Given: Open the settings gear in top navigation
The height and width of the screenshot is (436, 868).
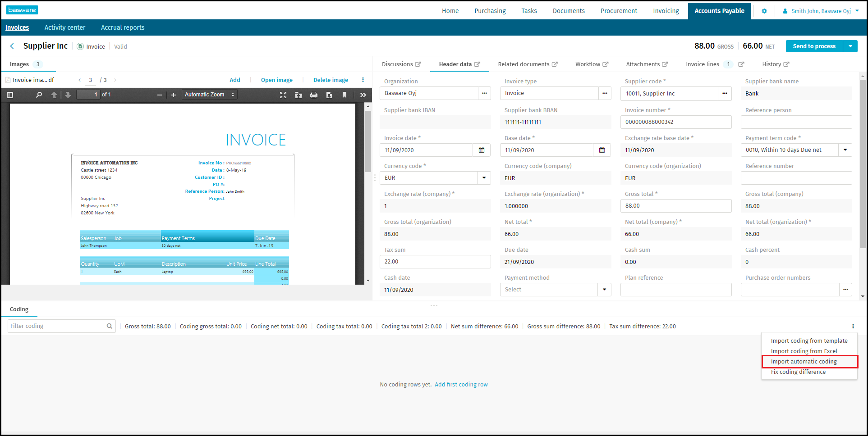Looking at the screenshot, I should pos(764,11).
